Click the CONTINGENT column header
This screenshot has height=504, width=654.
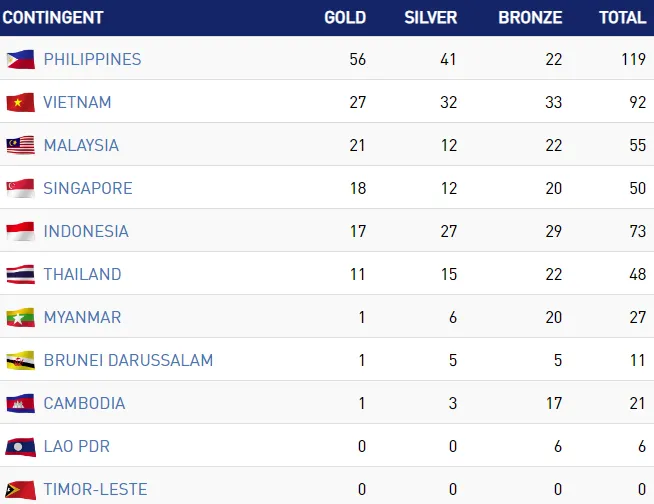click(x=53, y=17)
